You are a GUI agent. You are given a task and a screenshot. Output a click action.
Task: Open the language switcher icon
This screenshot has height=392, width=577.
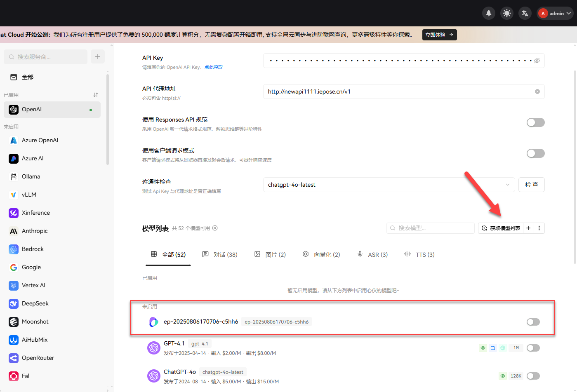pos(525,13)
